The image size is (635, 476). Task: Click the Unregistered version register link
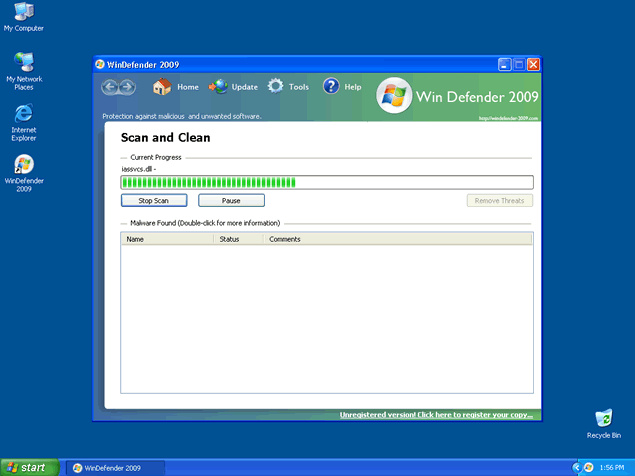tap(436, 414)
